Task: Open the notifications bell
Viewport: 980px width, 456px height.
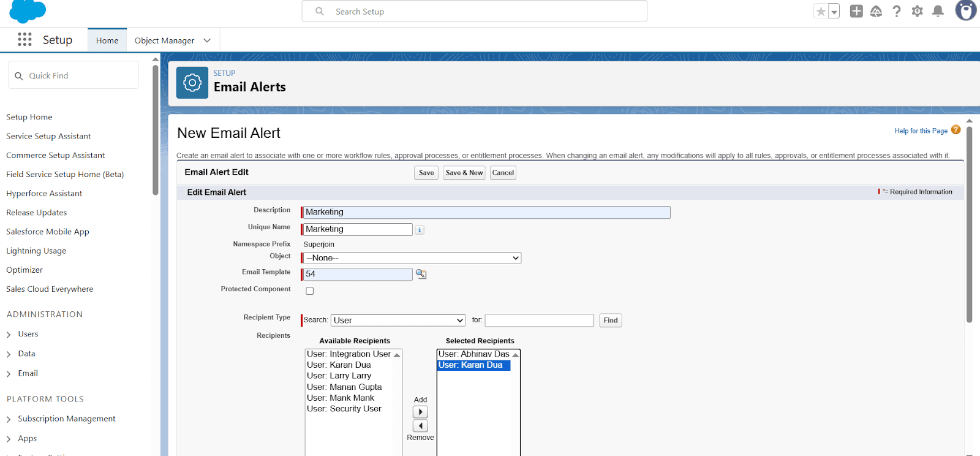Action: coord(938,11)
